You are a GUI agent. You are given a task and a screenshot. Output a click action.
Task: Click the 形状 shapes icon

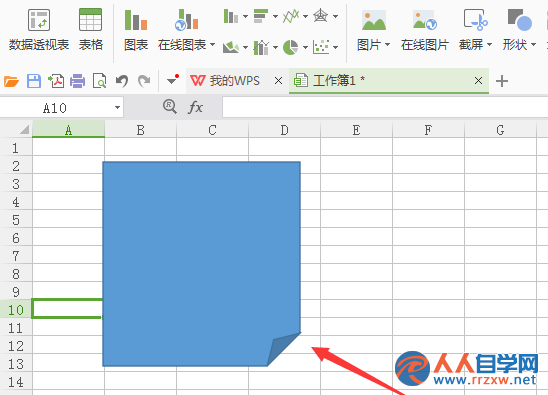click(x=520, y=20)
